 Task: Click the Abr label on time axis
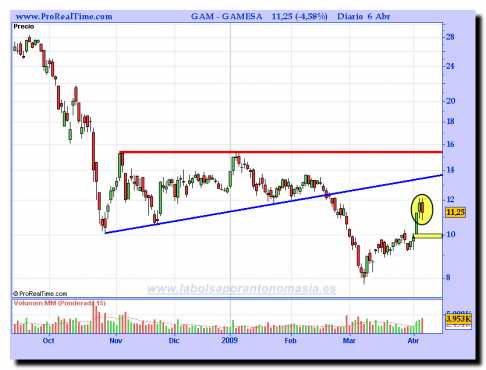click(x=413, y=340)
